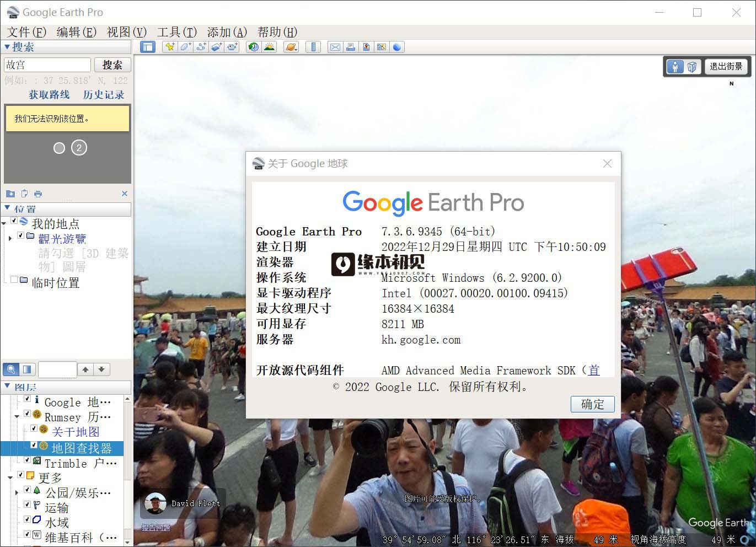756x547 pixels.
Task: Add a placemark with the pushpin icon
Action: (170, 47)
